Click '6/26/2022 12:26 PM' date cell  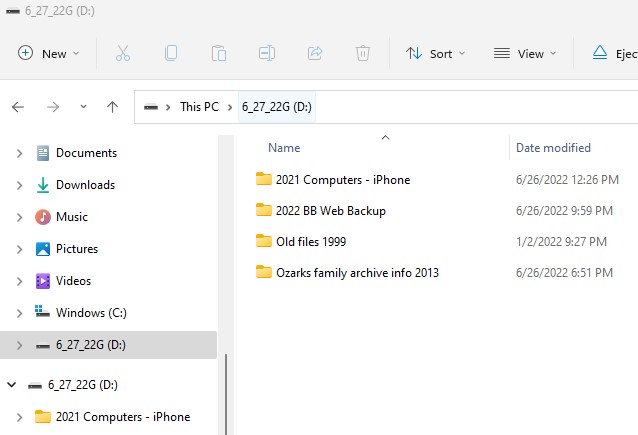[567, 180]
